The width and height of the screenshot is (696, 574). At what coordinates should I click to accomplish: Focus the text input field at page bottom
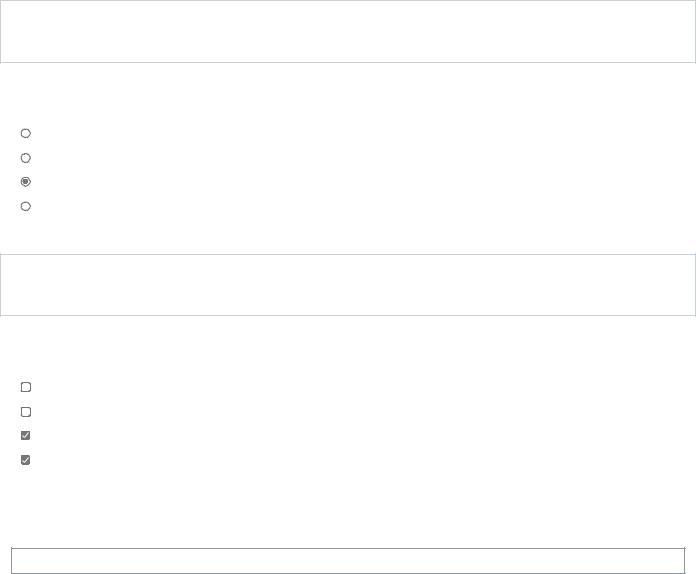pyautogui.click(x=348, y=561)
